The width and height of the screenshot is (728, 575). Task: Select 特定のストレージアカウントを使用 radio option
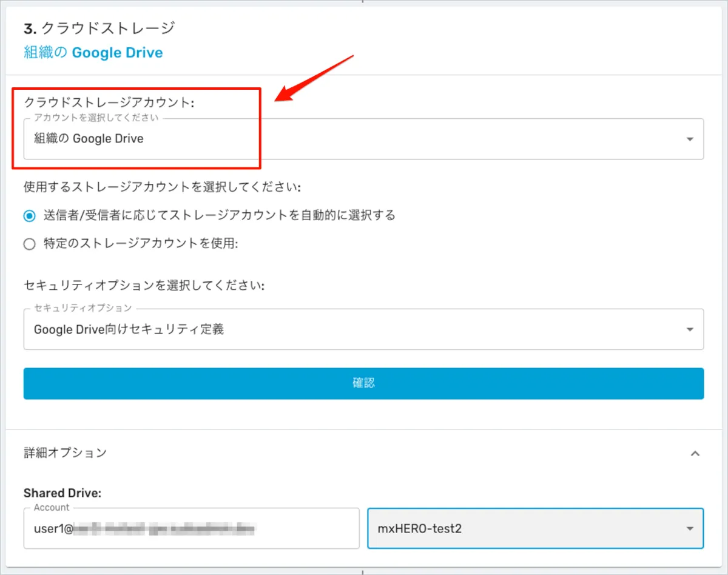click(x=29, y=244)
